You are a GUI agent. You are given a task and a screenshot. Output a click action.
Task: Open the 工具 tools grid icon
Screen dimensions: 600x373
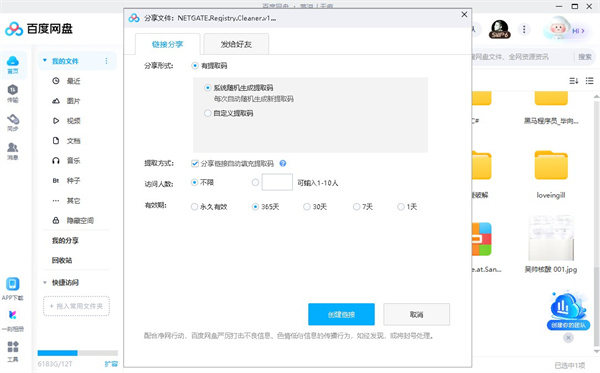(13, 351)
